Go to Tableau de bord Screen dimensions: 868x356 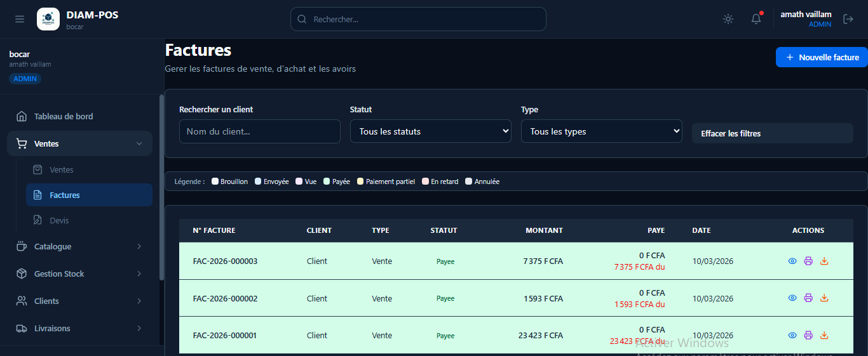tap(64, 116)
